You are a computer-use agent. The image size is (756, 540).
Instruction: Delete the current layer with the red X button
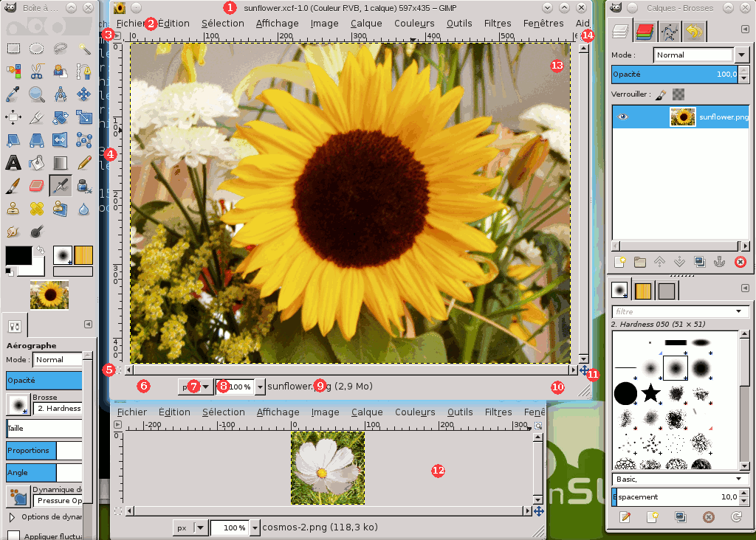click(x=740, y=261)
